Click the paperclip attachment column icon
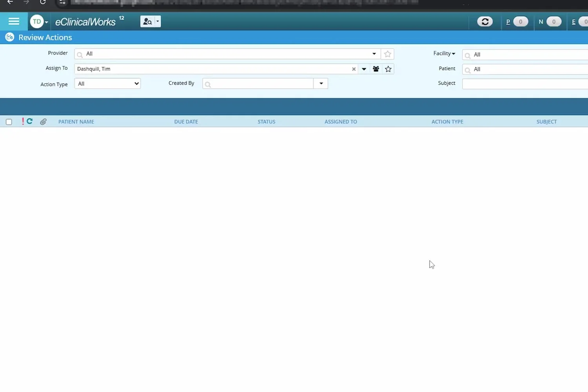 [x=43, y=122]
